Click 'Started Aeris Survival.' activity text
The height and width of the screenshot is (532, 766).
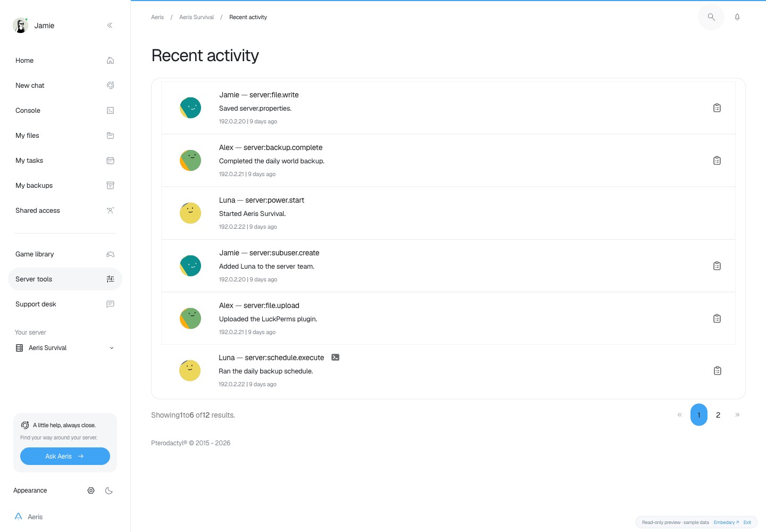(x=253, y=214)
